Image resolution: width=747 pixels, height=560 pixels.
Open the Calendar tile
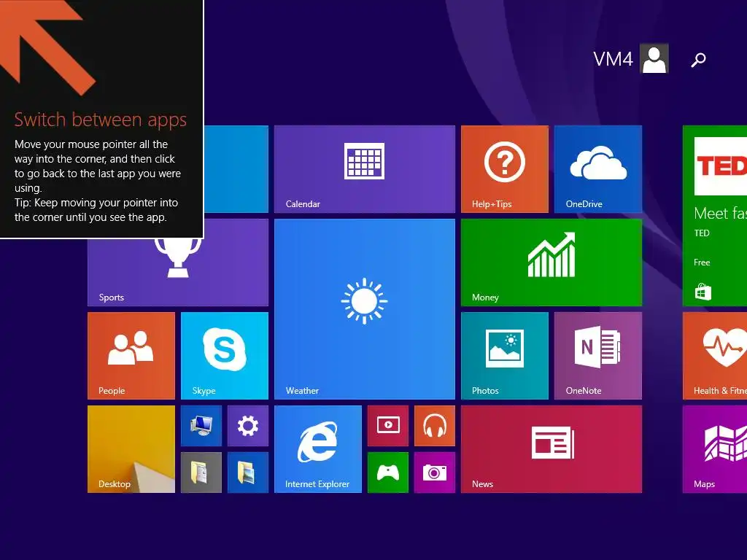(x=365, y=169)
